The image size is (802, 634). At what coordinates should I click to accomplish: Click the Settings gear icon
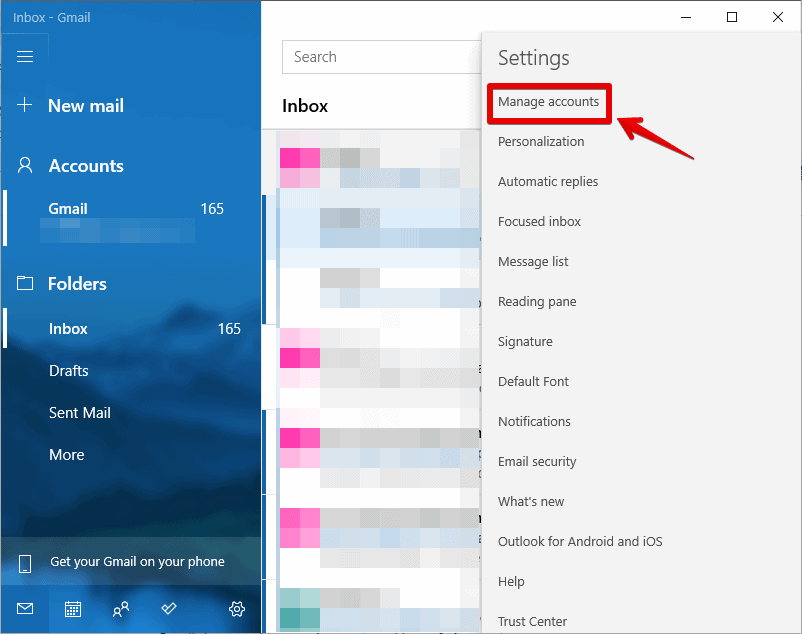237,609
